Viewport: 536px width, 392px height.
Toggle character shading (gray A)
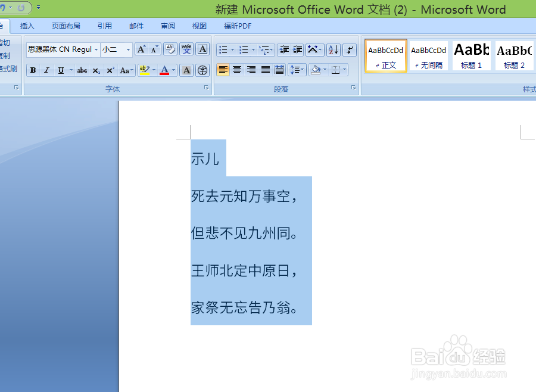(186, 70)
